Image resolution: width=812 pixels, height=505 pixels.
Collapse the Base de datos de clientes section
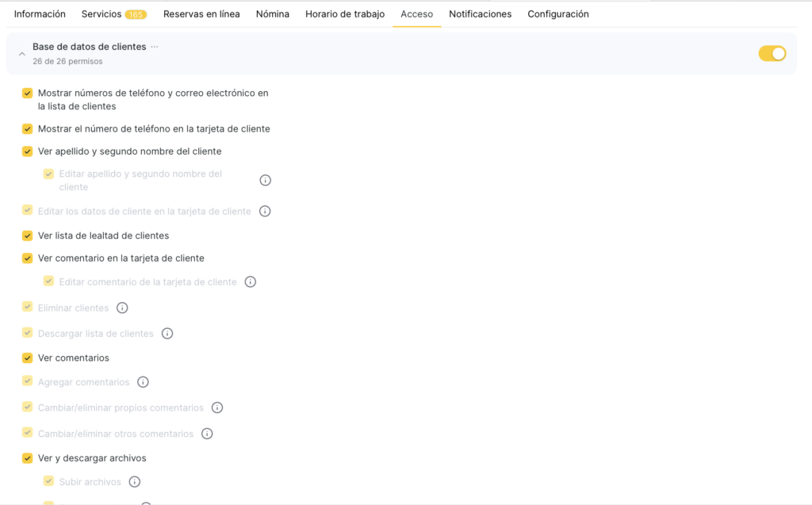(21, 54)
